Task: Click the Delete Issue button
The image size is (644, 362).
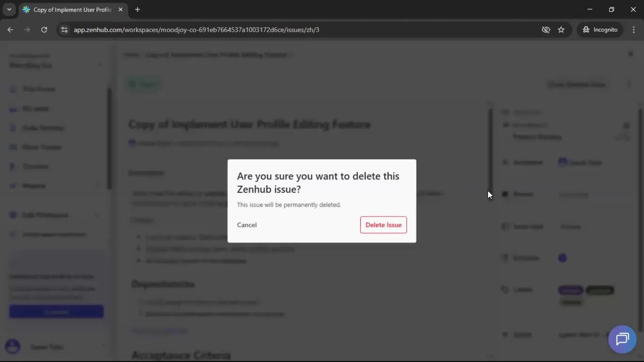Action: point(383,225)
